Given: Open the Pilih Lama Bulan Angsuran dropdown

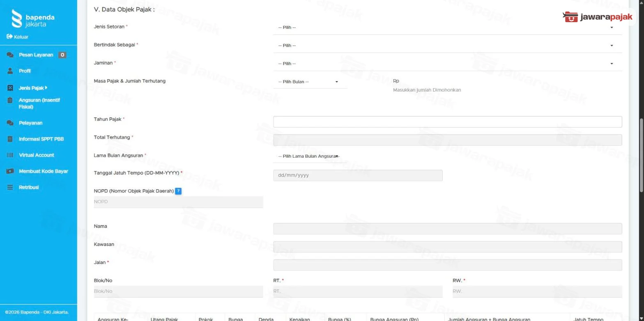Looking at the screenshot, I should tap(310, 156).
